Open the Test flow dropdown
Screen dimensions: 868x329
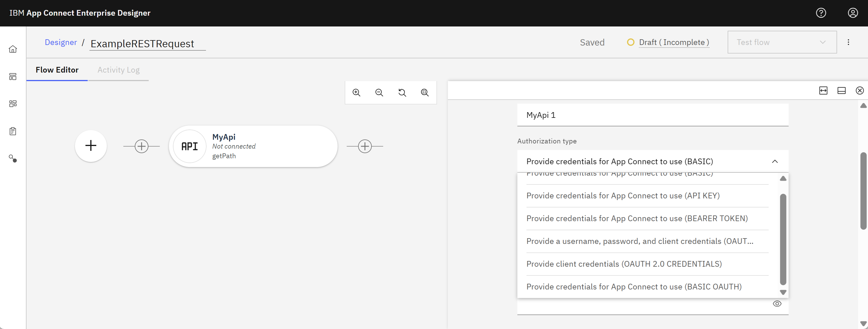click(782, 42)
